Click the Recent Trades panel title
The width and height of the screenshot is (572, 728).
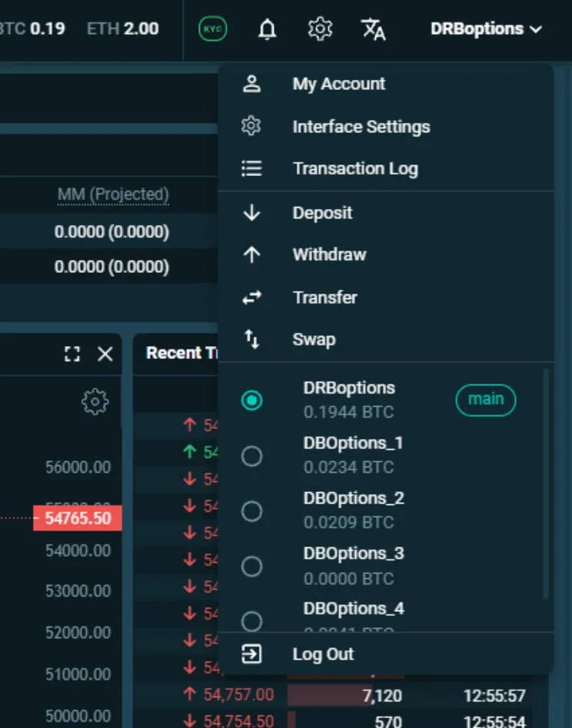[x=181, y=353]
